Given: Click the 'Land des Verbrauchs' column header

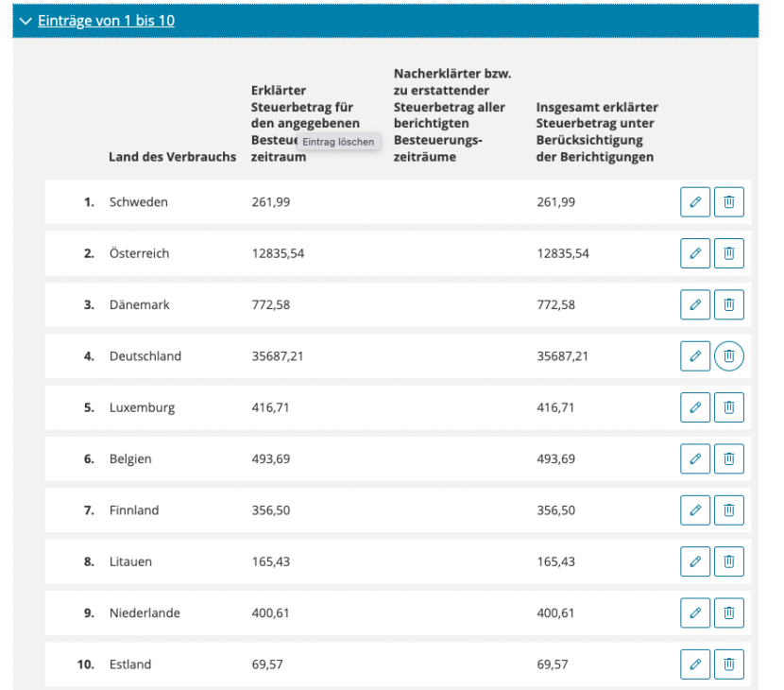Looking at the screenshot, I should point(172,157).
